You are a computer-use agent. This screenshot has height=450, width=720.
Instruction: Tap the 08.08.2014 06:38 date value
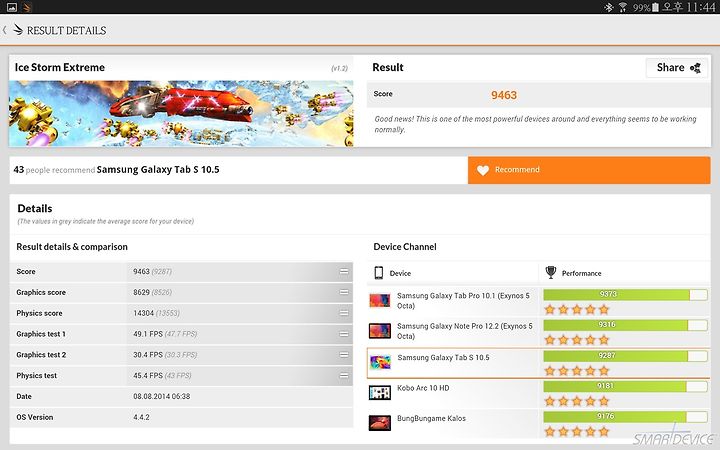tap(162, 396)
